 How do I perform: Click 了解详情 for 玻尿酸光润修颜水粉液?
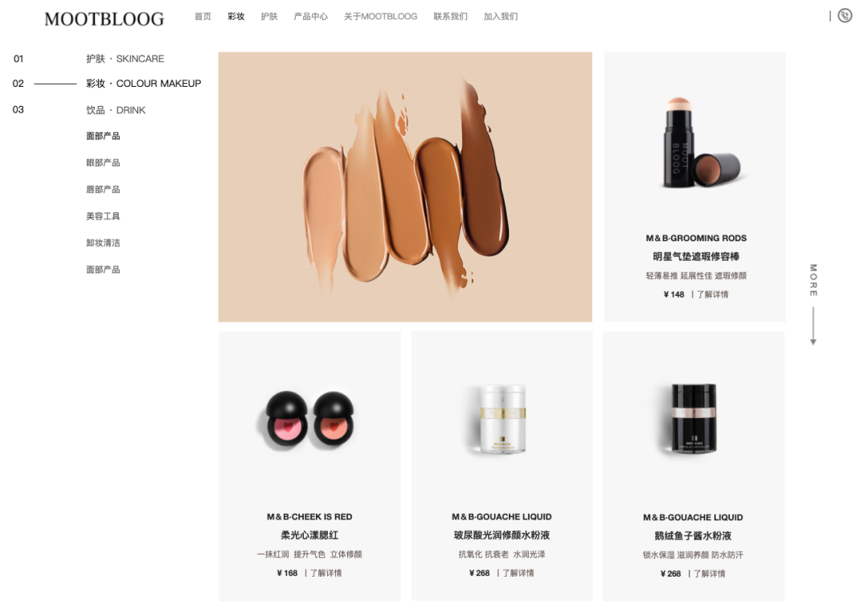click(x=518, y=573)
